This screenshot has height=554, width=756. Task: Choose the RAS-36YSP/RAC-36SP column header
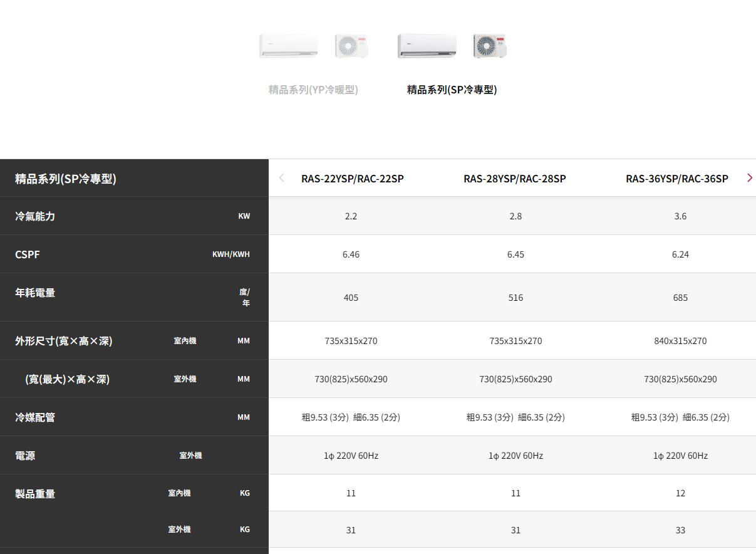point(676,179)
